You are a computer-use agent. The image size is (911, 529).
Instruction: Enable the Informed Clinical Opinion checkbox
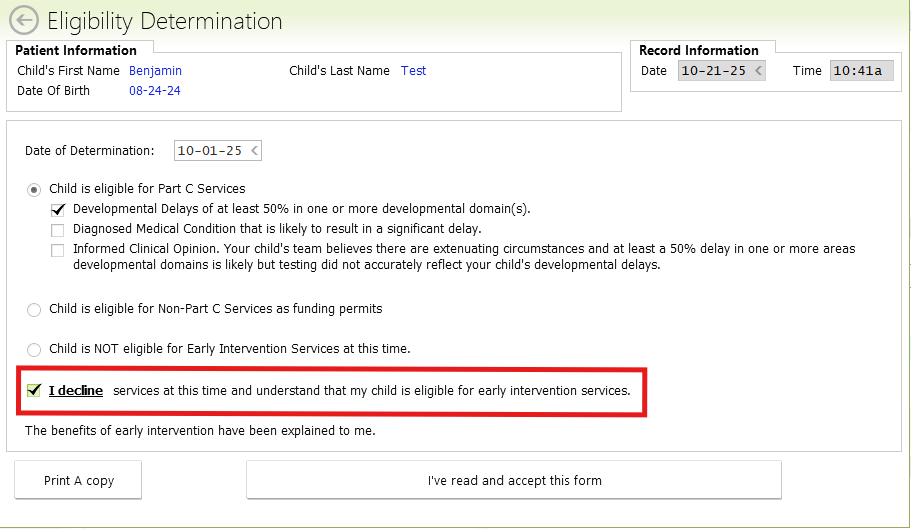[x=58, y=250]
